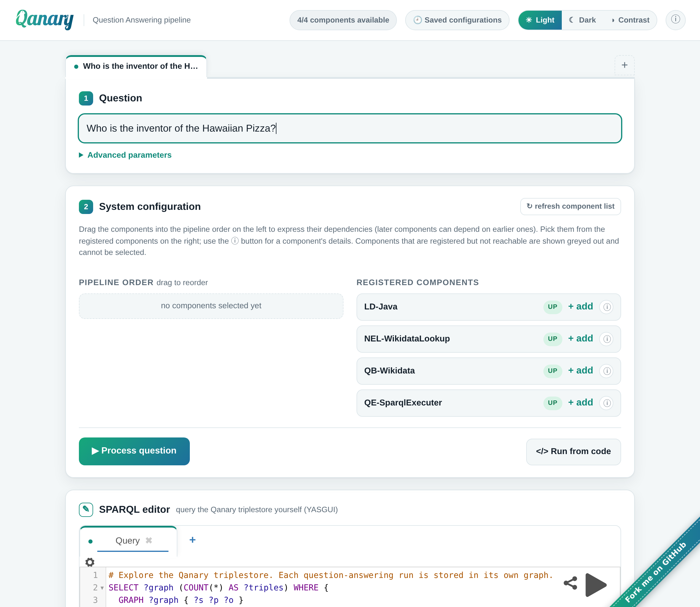Open QB-Wikidata component info icon
The width and height of the screenshot is (700, 607).
pos(607,371)
